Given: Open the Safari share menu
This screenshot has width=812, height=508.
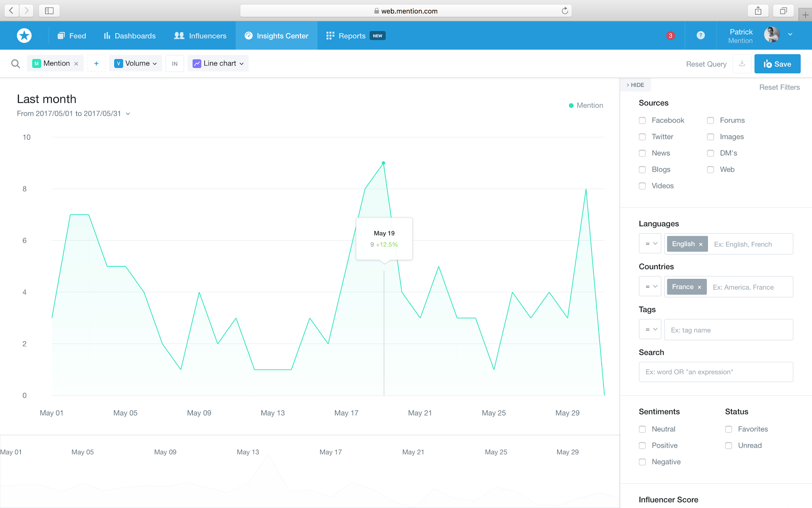Looking at the screenshot, I should pyautogui.click(x=758, y=11).
